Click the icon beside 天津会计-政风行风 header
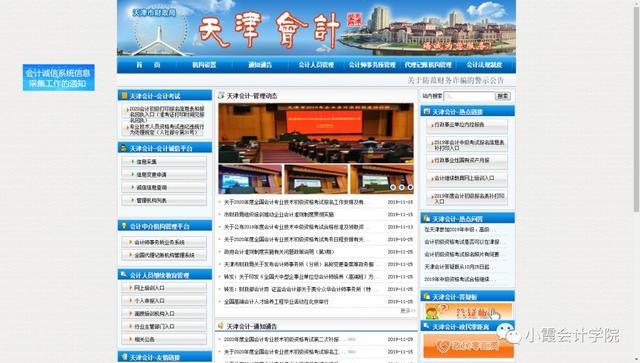 point(427,326)
